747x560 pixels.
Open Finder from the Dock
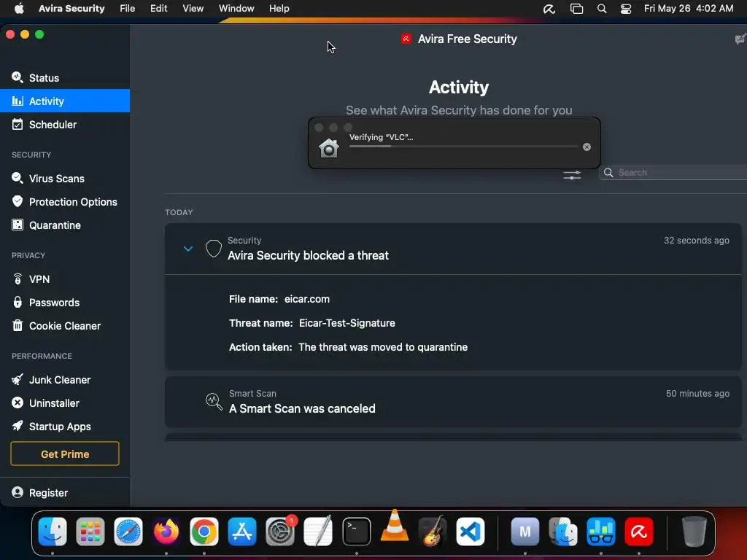[52, 532]
